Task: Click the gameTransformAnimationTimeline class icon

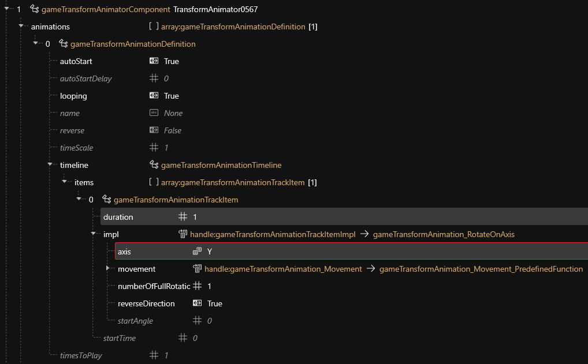Action: click(154, 165)
